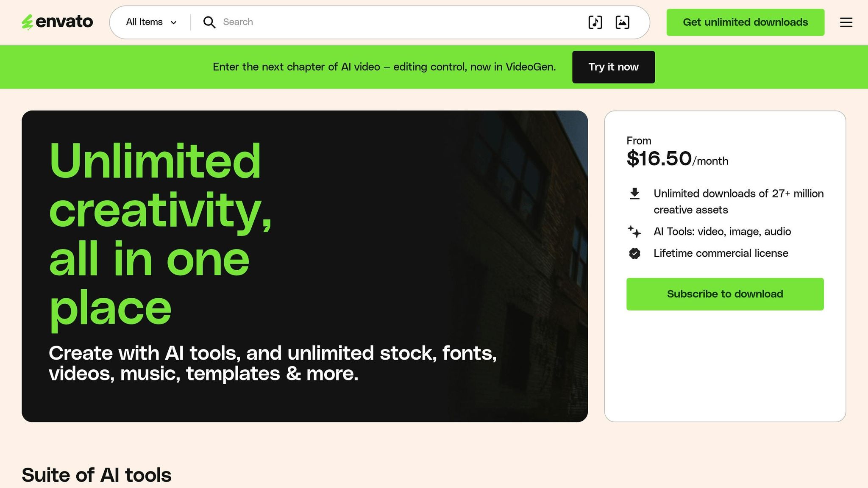Open search by audio icon
This screenshot has height=488, width=868.
coord(595,22)
